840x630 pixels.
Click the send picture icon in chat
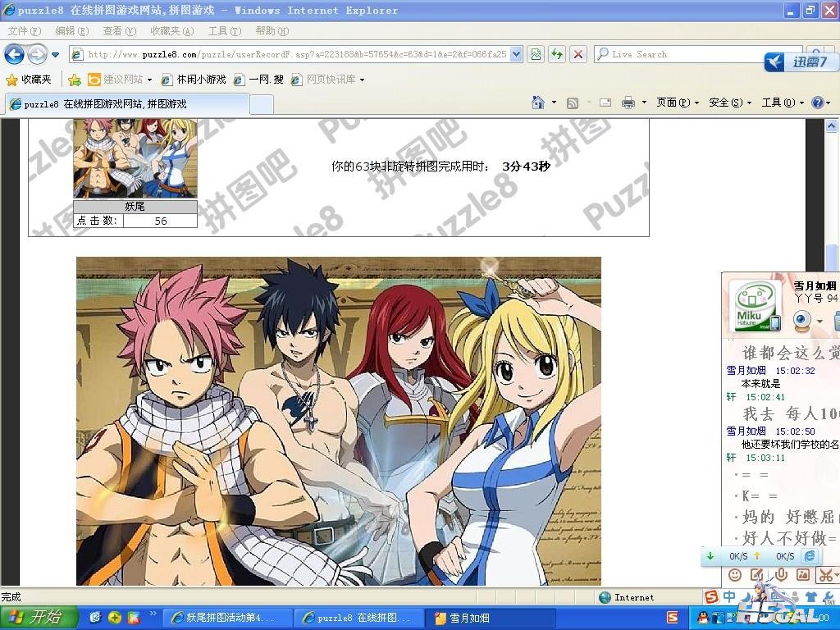click(803, 575)
